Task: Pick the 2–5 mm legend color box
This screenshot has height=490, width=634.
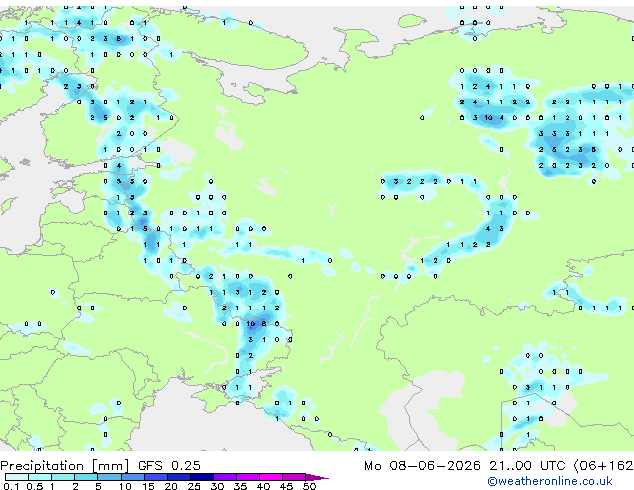Action: (x=86, y=477)
